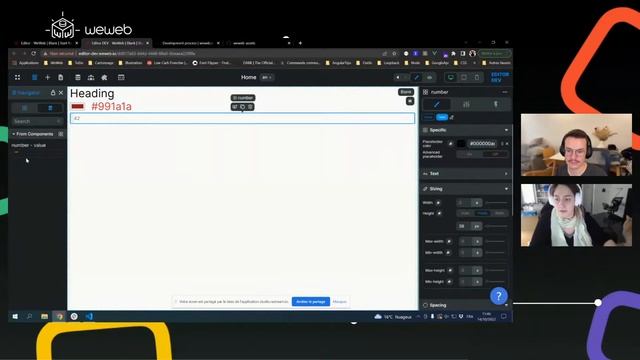Select tablet breakpoint icon
The height and width of the screenshot is (360, 640).
click(464, 77)
